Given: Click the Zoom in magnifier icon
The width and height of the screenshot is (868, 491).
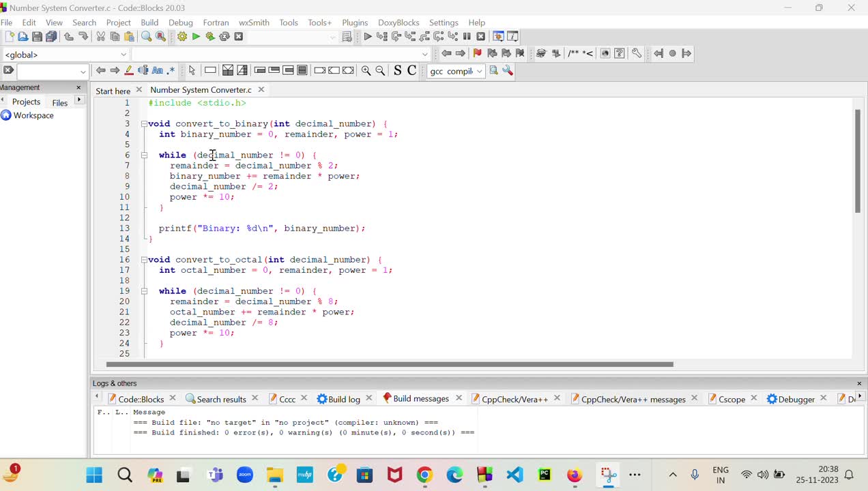Looking at the screenshot, I should coord(366,70).
